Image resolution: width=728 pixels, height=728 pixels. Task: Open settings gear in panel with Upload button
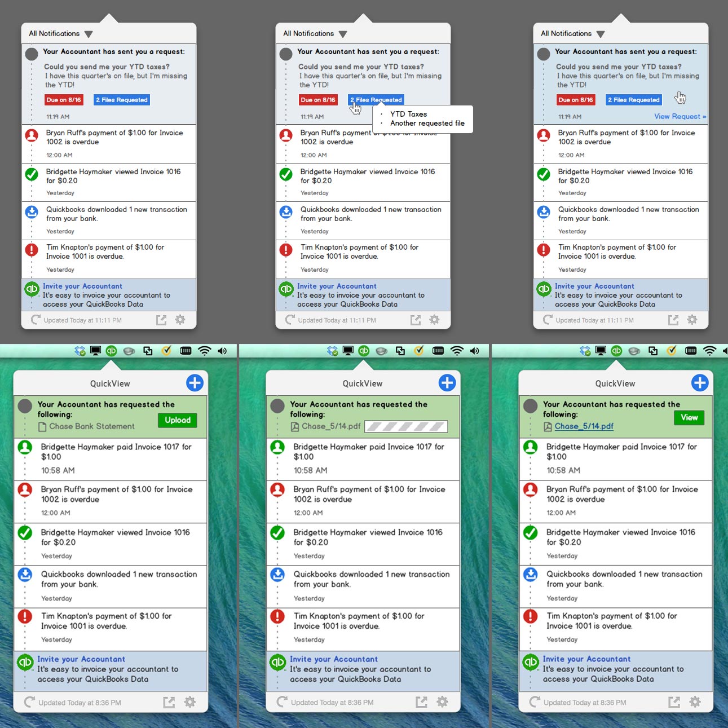click(190, 702)
